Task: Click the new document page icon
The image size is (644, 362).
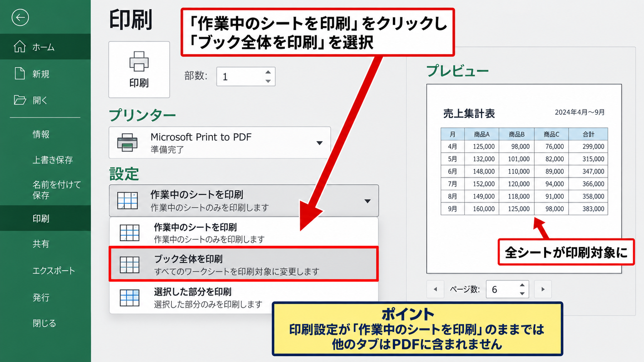Action: (x=20, y=73)
